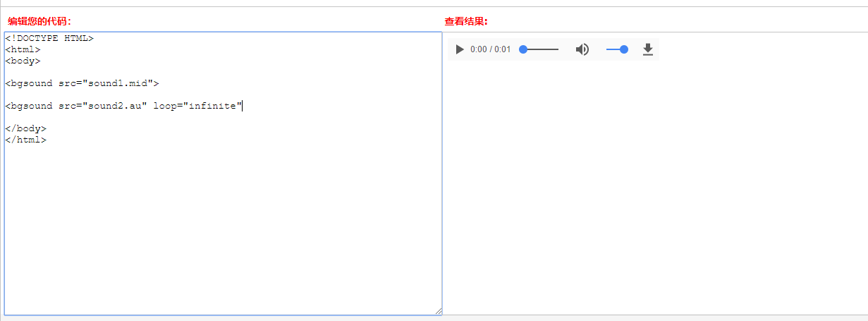The width and height of the screenshot is (868, 321).
Task: Play the audio in the result pane
Action: click(x=460, y=49)
